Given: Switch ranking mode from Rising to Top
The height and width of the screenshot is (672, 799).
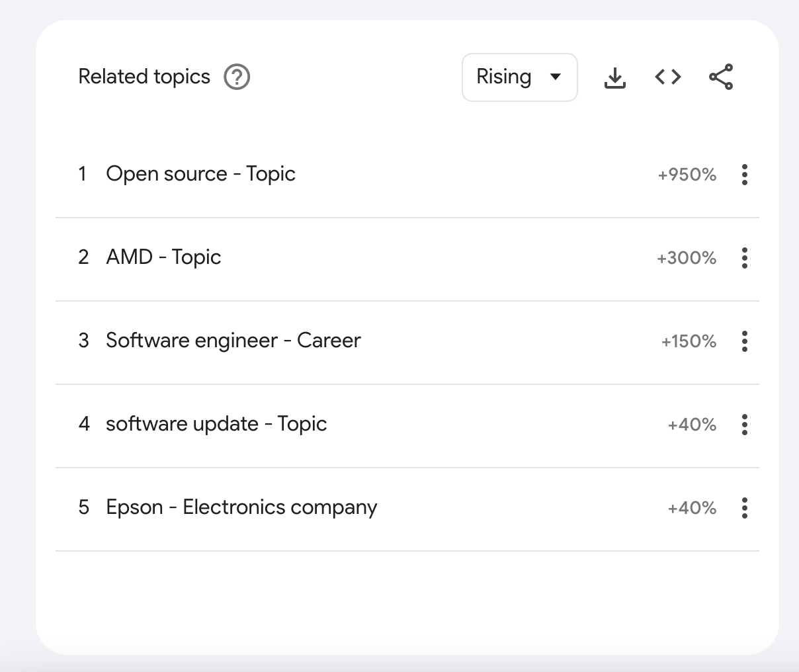Looking at the screenshot, I should click(519, 77).
